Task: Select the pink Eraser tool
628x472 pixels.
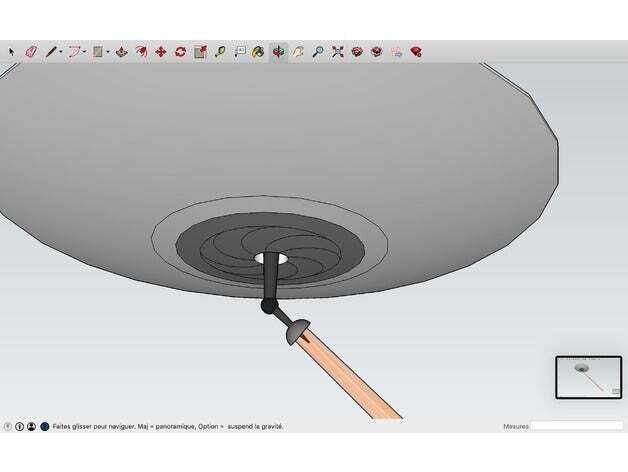Action: (x=31, y=52)
